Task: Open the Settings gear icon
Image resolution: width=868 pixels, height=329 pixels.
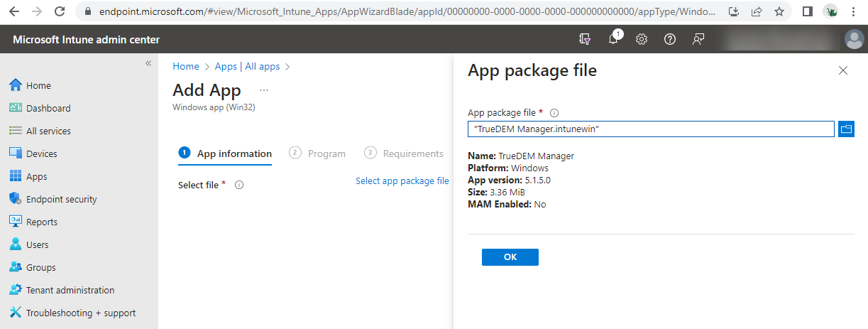Action: point(642,40)
